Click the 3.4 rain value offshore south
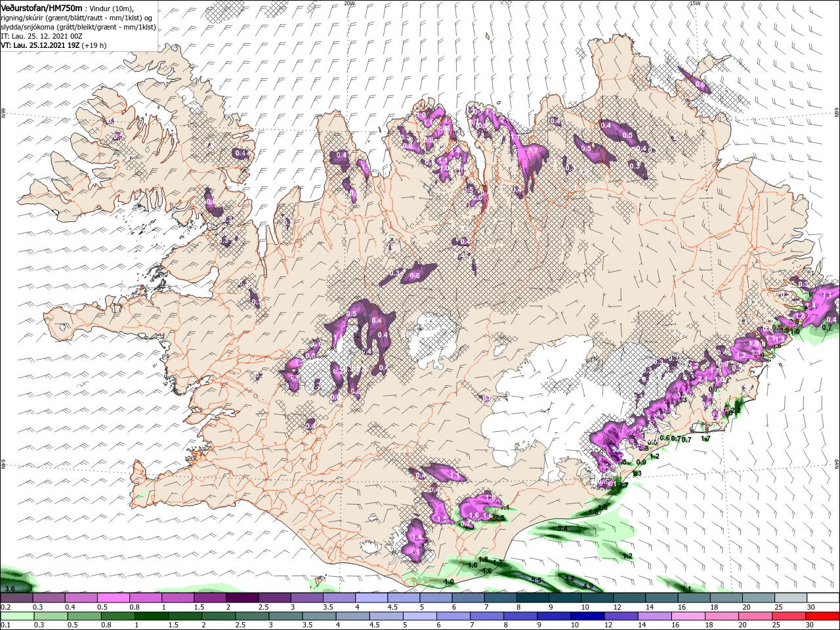 (562, 528)
